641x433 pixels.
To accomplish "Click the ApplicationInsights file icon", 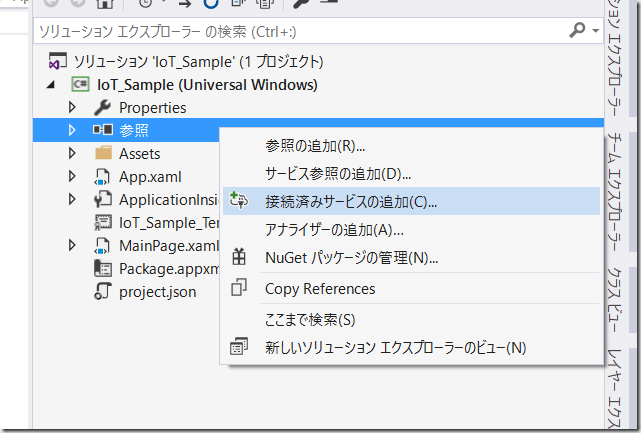I will 103,200.
